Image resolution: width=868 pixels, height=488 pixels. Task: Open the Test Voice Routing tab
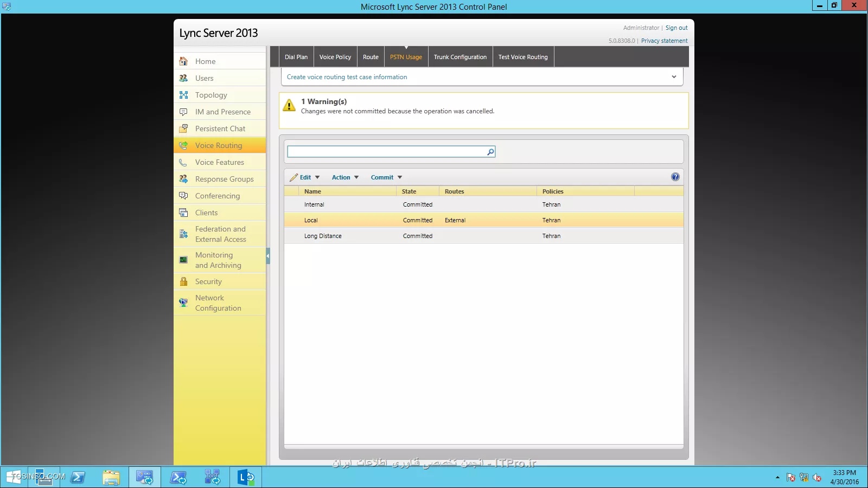pyautogui.click(x=523, y=57)
